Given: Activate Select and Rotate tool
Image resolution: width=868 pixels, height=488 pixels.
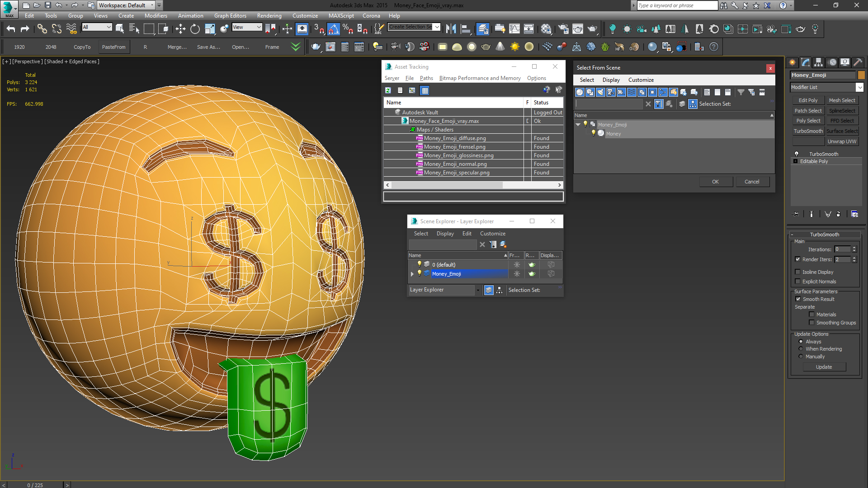Looking at the screenshot, I should 195,29.
